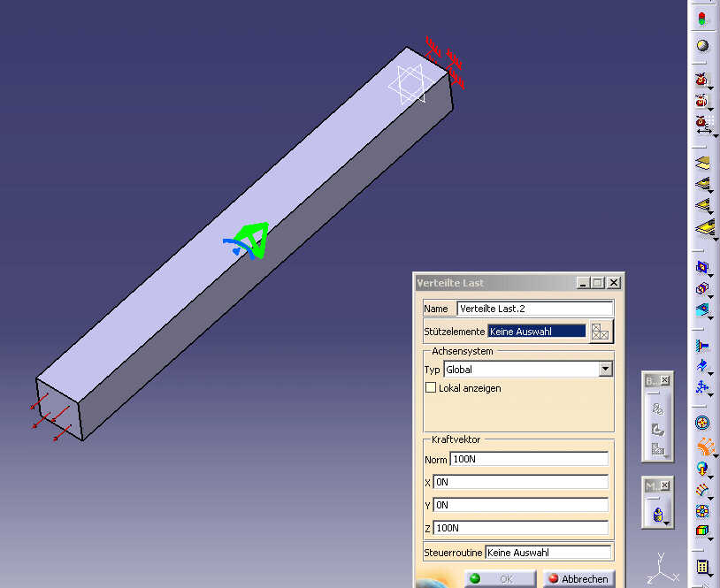Viewport: 720px width, 588px height.
Task: Minimize the Verteilte Last dialog
Action: click(583, 283)
